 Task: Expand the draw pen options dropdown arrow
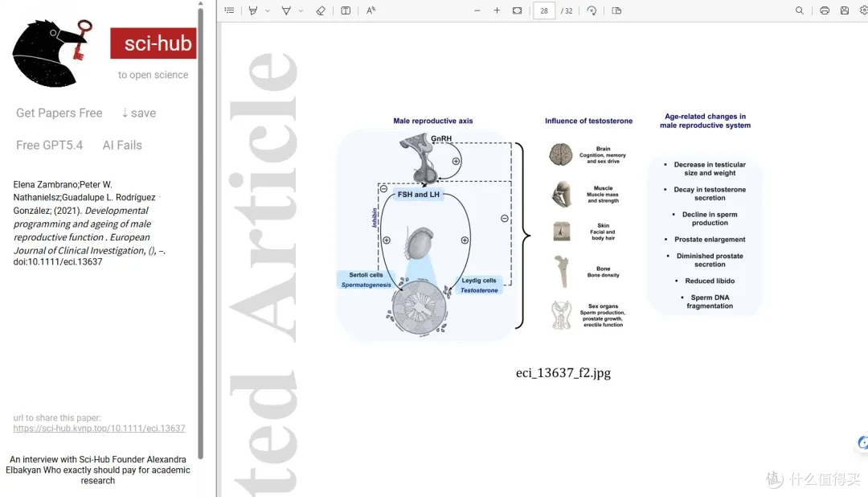(x=301, y=10)
